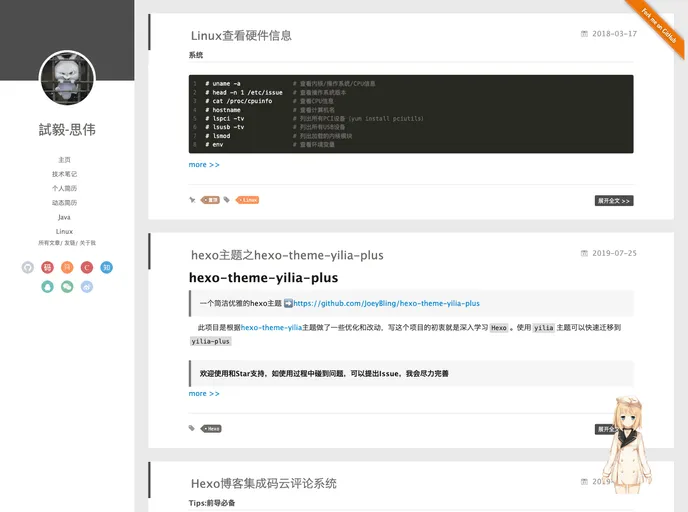Open 友链 link in sidebar
The width and height of the screenshot is (688, 512).
[x=70, y=243]
